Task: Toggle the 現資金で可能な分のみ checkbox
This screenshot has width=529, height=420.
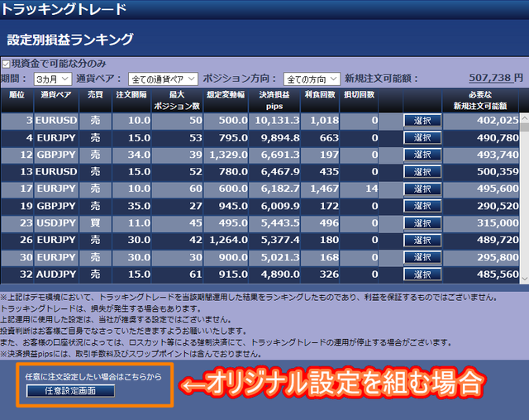Action: [x=6, y=64]
